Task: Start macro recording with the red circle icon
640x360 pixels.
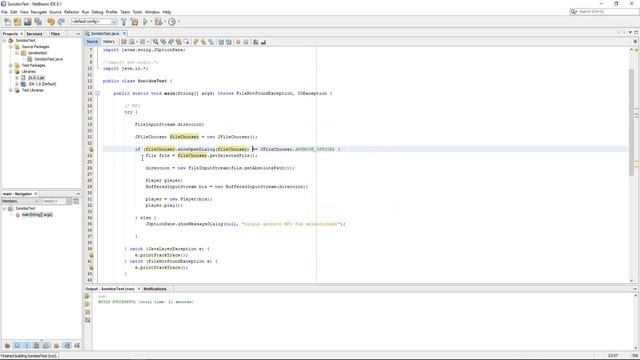Action: (x=238, y=42)
